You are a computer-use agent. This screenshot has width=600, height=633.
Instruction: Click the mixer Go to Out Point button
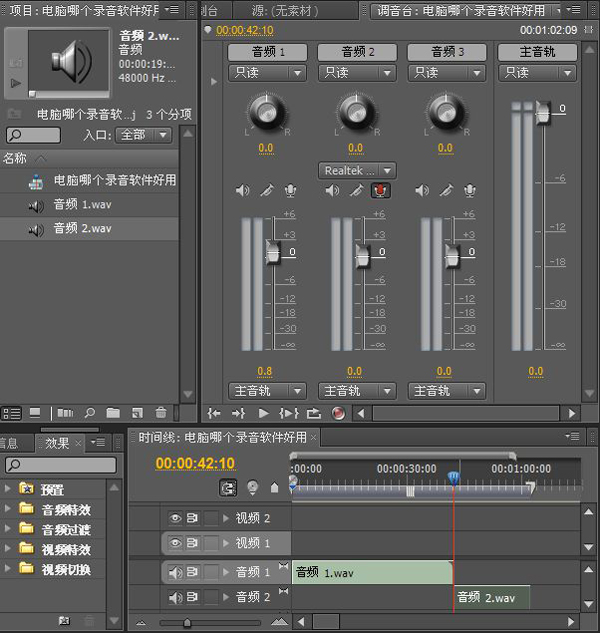pyautogui.click(x=239, y=413)
